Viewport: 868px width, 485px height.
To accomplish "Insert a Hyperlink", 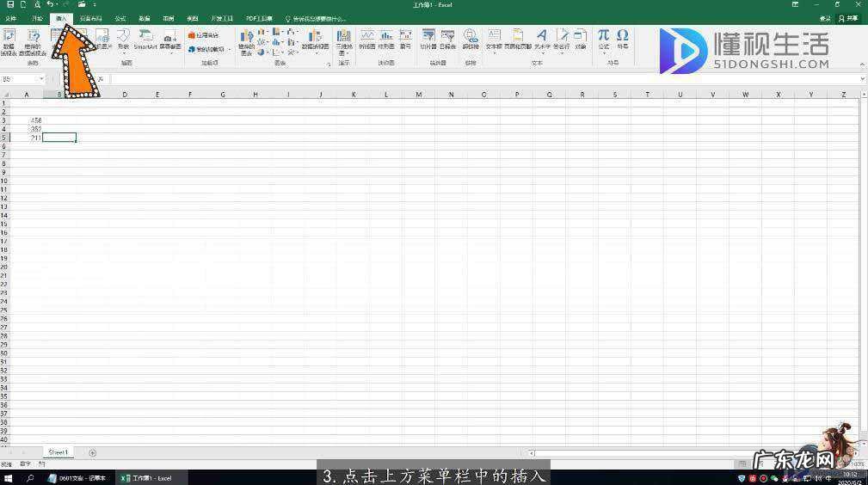I will coord(471,40).
